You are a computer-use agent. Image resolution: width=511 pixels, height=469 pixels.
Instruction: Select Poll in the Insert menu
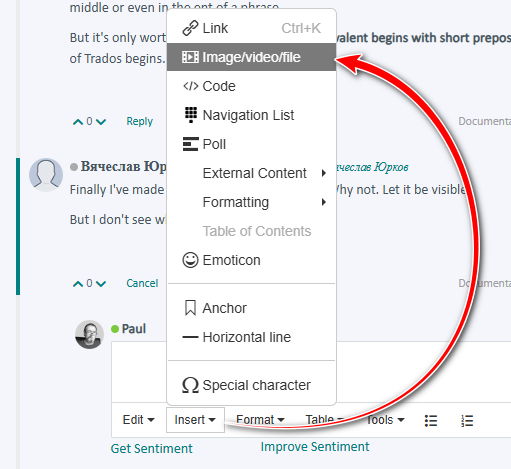coord(251,144)
